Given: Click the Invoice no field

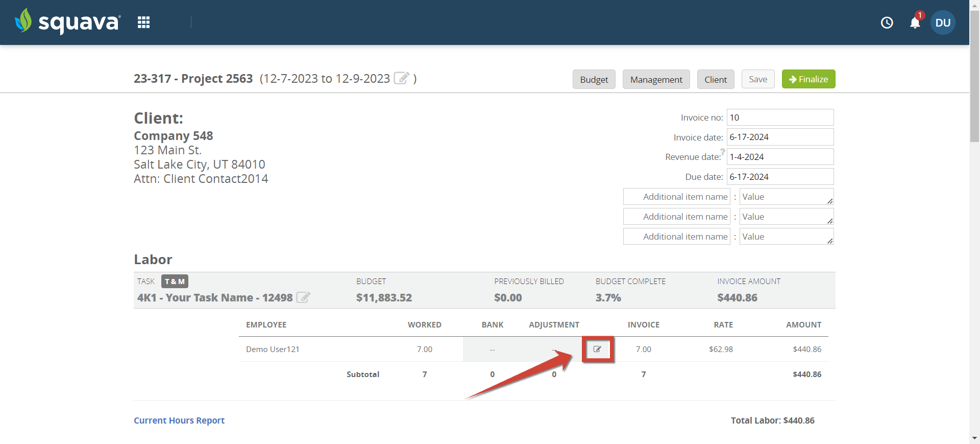Looking at the screenshot, I should pos(780,118).
